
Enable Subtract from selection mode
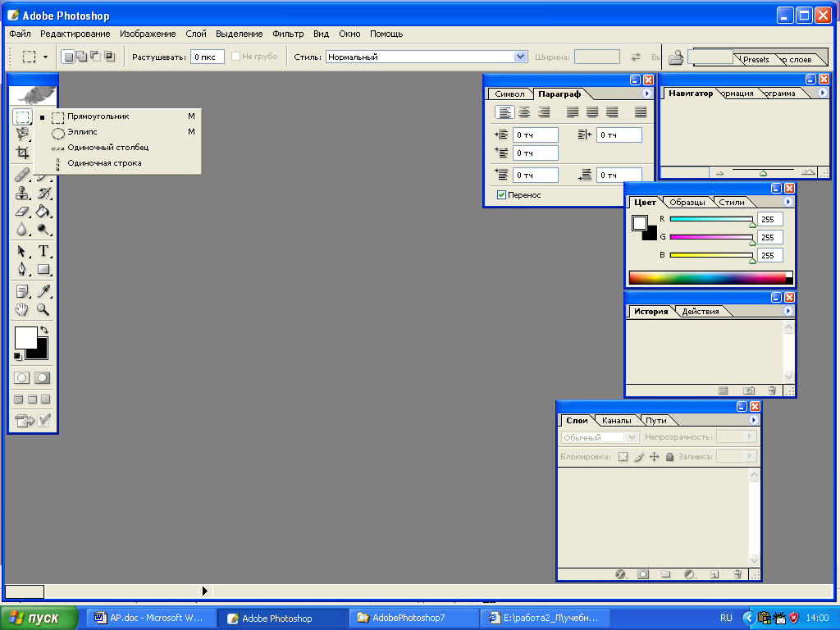coord(95,57)
